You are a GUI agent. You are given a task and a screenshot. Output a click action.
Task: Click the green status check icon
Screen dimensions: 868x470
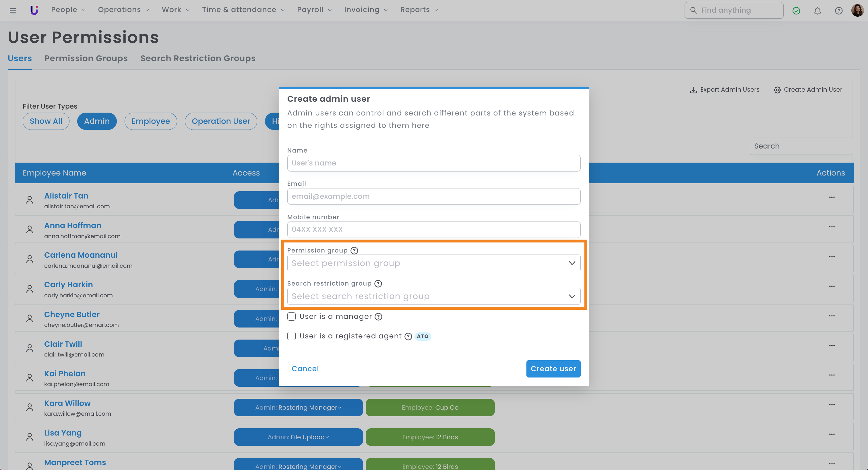(796, 10)
